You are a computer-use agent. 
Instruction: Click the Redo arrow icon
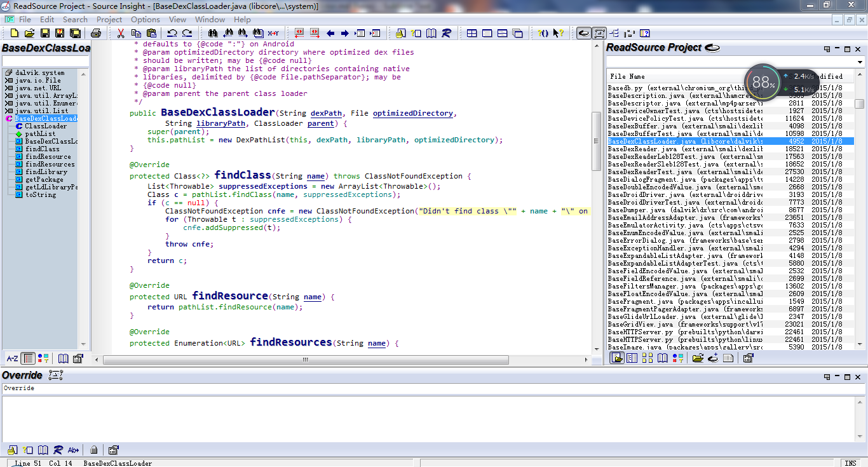(x=187, y=33)
